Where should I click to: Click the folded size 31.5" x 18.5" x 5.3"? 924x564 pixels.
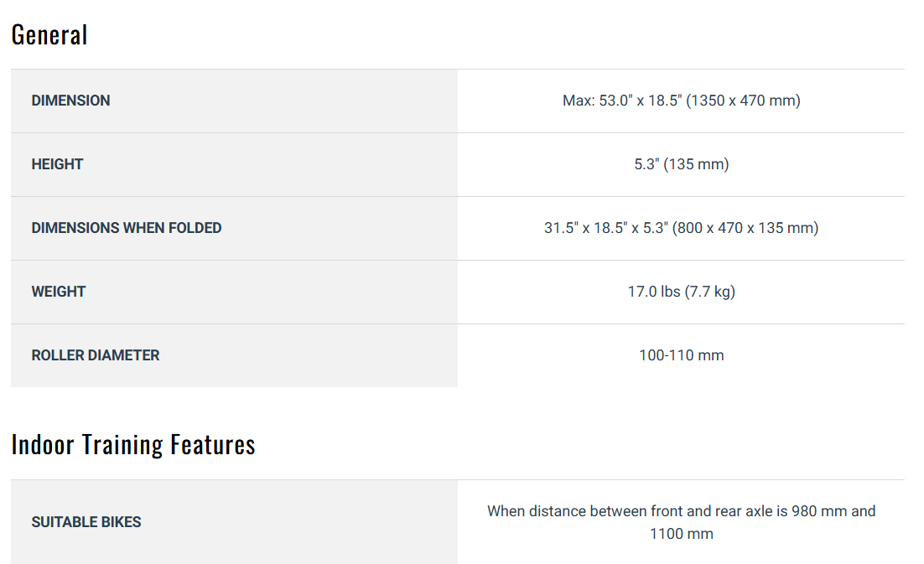[x=606, y=228]
